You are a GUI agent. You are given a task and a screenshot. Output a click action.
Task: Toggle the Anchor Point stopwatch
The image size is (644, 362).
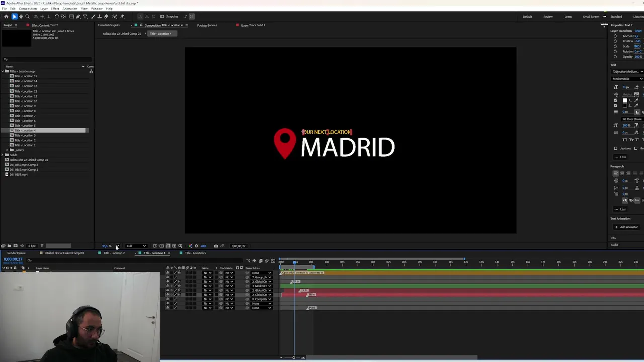(x=615, y=36)
